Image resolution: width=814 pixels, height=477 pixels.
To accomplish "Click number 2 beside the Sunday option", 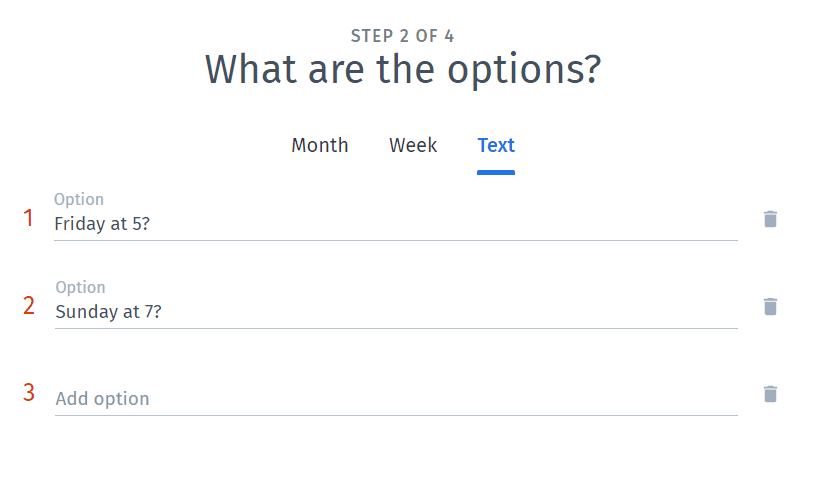I will (x=29, y=306).
